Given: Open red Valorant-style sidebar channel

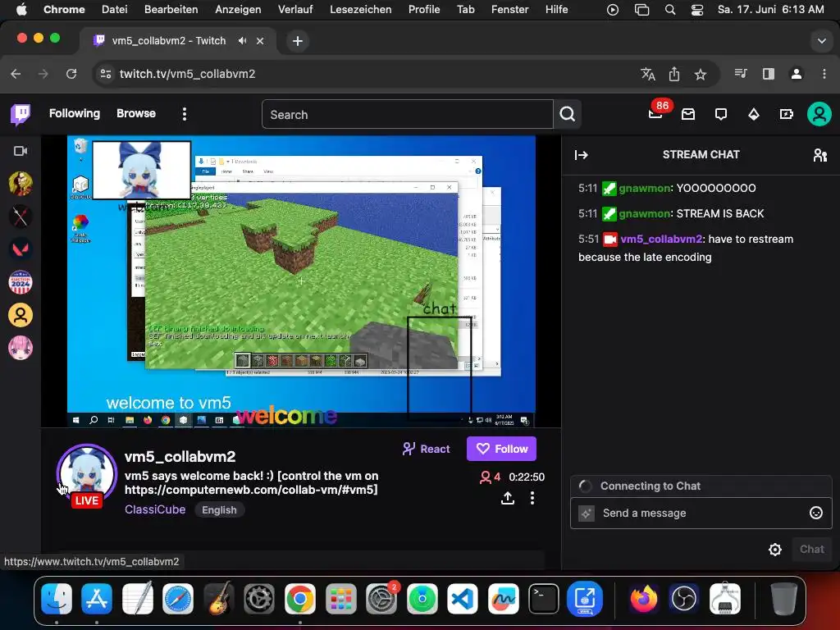Looking at the screenshot, I should (21, 249).
